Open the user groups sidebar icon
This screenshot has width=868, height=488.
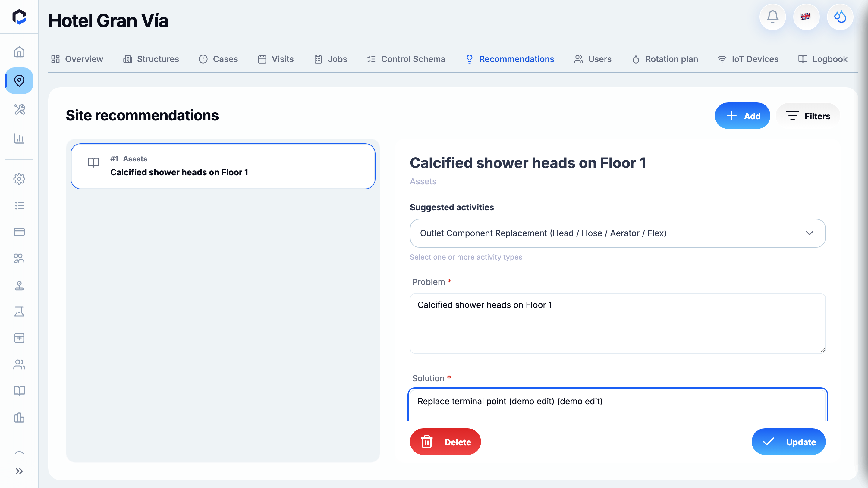pos(19,258)
